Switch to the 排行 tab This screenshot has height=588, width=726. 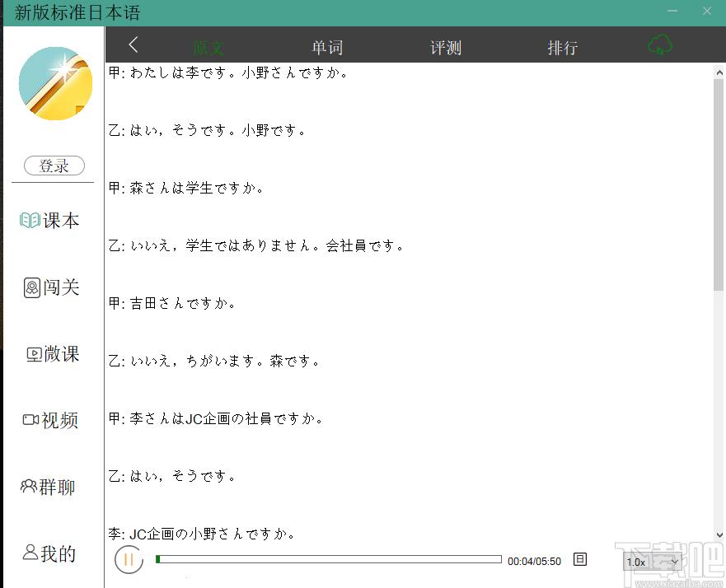tap(563, 48)
